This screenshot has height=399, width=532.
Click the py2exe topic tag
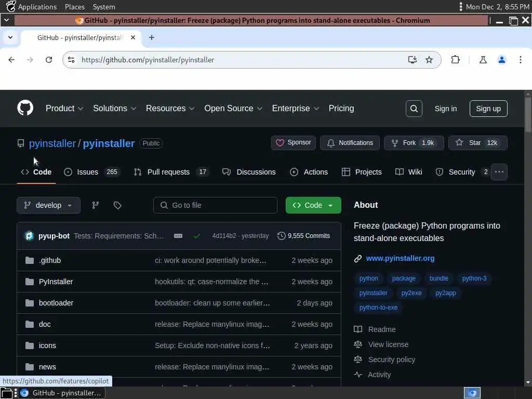pyautogui.click(x=411, y=293)
